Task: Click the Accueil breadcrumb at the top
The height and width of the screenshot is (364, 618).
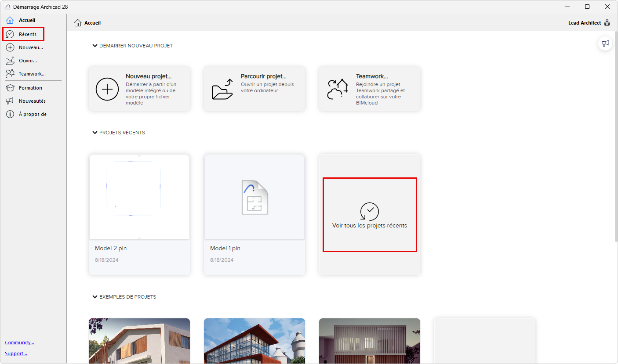Action: click(x=87, y=22)
